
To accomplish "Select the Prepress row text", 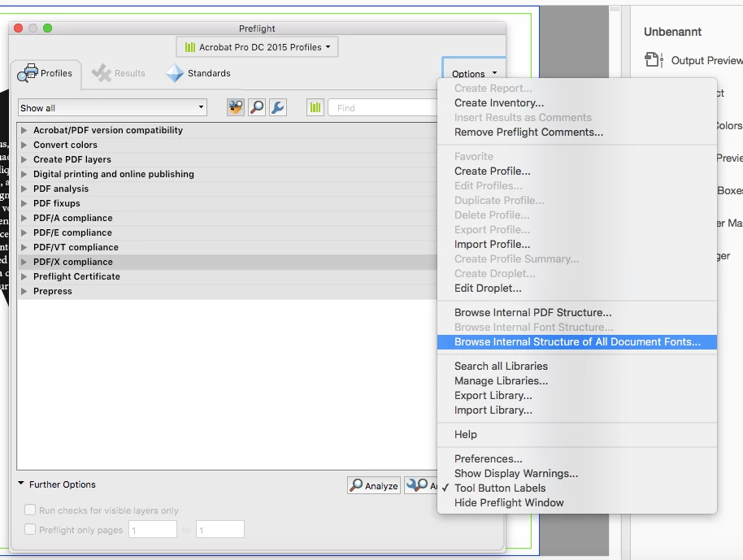I will 53,291.
